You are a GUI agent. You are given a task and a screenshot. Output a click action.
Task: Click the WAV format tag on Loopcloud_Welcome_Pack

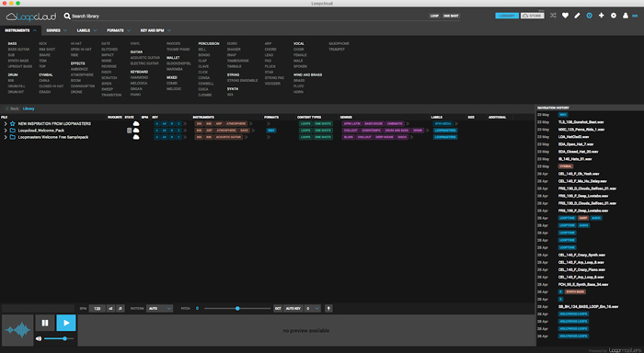[271, 131]
